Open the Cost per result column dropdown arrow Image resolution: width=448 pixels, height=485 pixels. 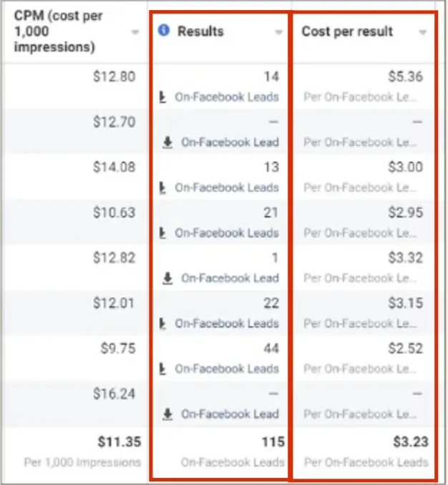click(423, 32)
